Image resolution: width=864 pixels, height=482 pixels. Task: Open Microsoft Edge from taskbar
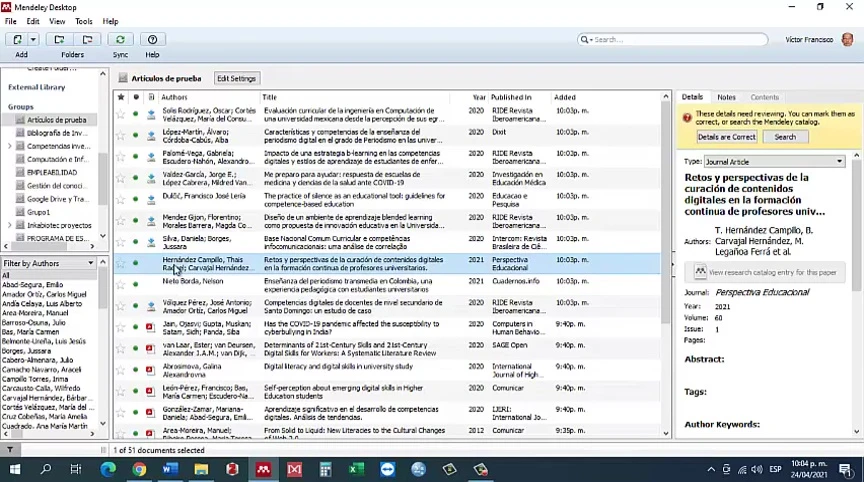coord(107,469)
